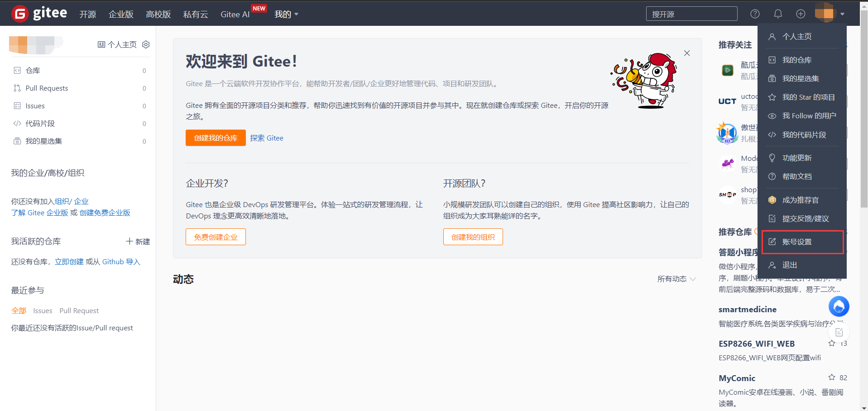Viewport: 868px width, 411px height.
Task: Expand the 所有动态 filter dropdown
Action: click(x=676, y=279)
